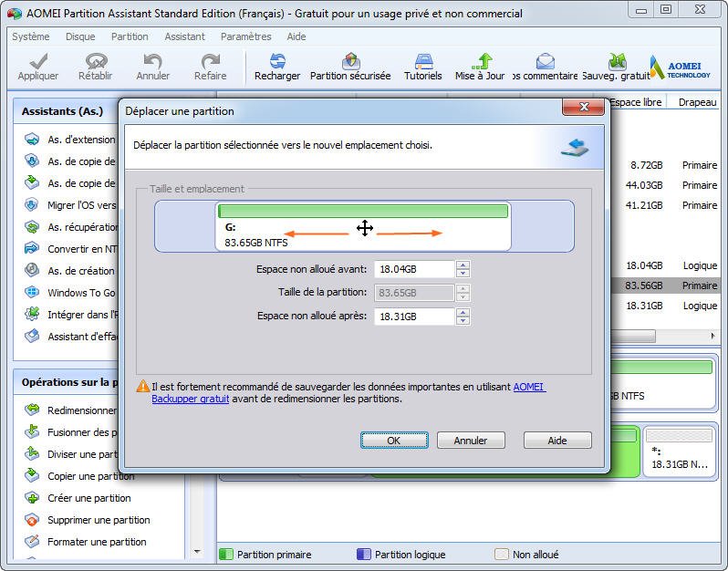Click the Appliquer toolbar icon
Screen dimensions: 728x571
(38, 67)
